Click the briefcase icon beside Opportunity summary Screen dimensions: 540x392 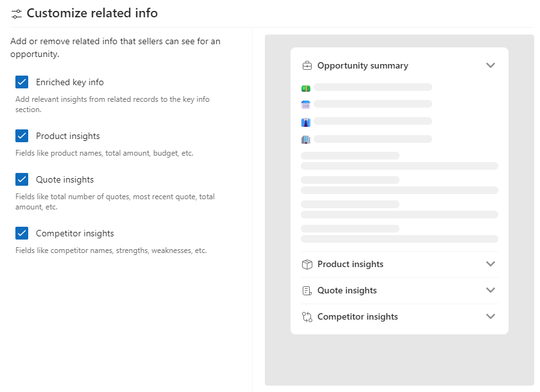307,65
